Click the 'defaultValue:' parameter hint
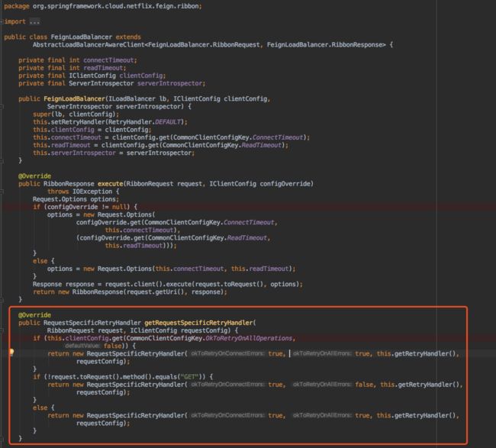496x448 pixels. point(82,346)
